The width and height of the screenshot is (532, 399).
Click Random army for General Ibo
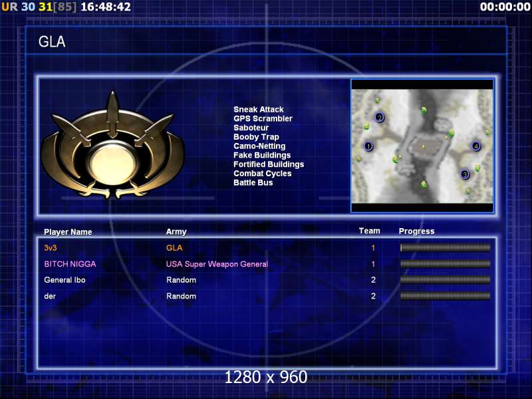[x=181, y=280]
